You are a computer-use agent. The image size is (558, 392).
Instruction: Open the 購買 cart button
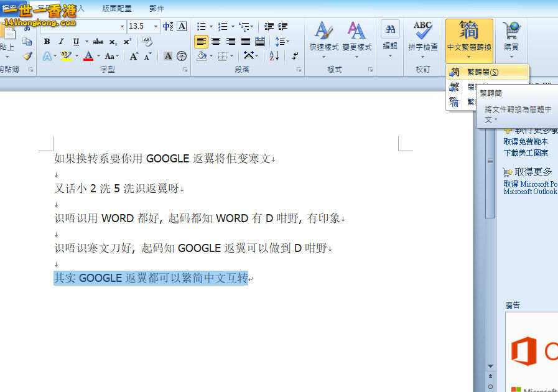(511, 40)
